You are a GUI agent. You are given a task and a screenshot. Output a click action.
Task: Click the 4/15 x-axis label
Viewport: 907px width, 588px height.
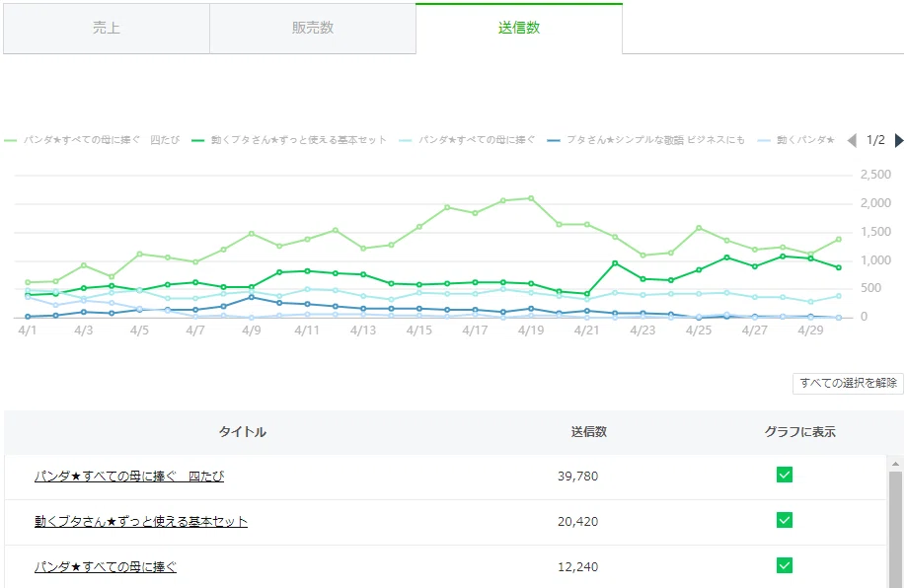click(418, 331)
